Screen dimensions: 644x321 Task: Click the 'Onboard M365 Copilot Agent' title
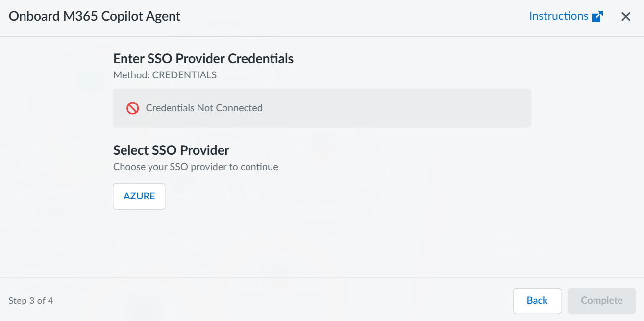95,16
